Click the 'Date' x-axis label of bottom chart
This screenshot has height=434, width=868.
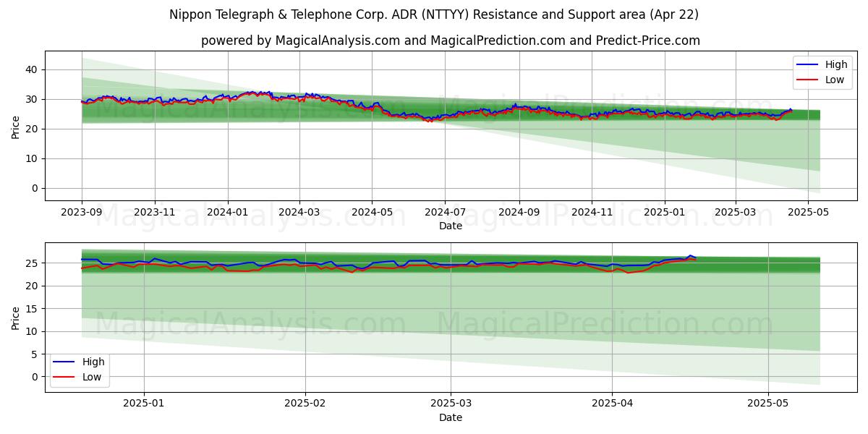(x=450, y=418)
